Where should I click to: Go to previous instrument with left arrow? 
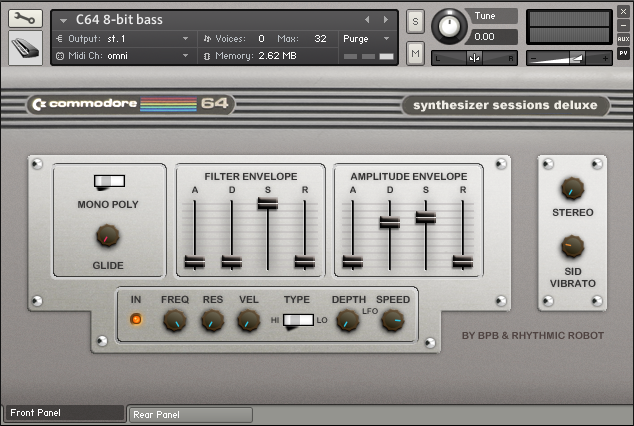[367, 20]
